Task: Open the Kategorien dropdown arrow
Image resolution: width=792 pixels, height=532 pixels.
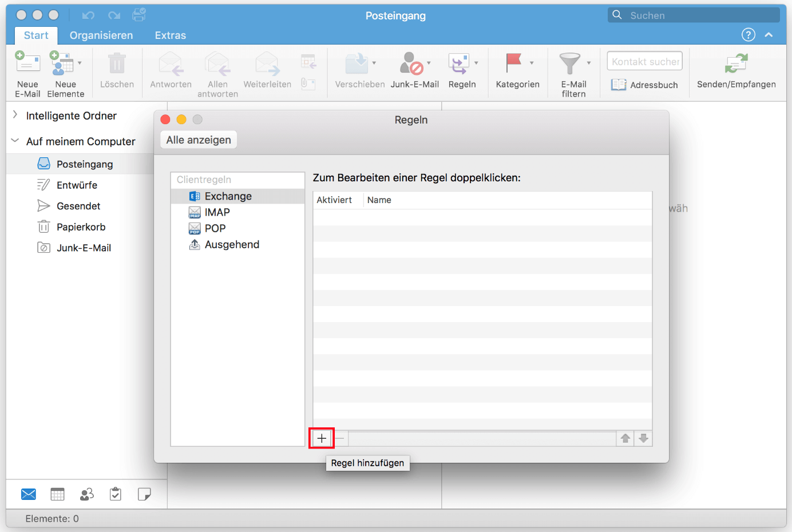Action: tap(532, 63)
